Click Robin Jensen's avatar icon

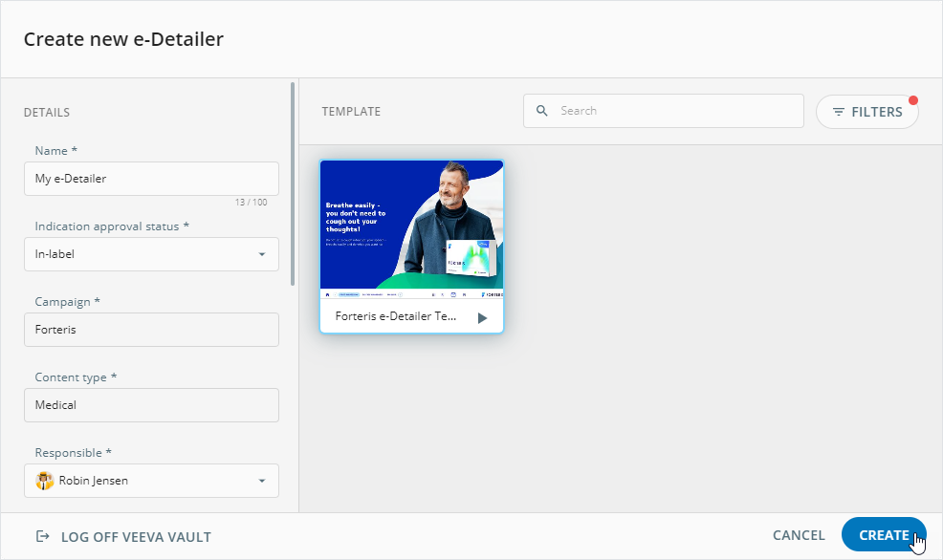point(44,481)
